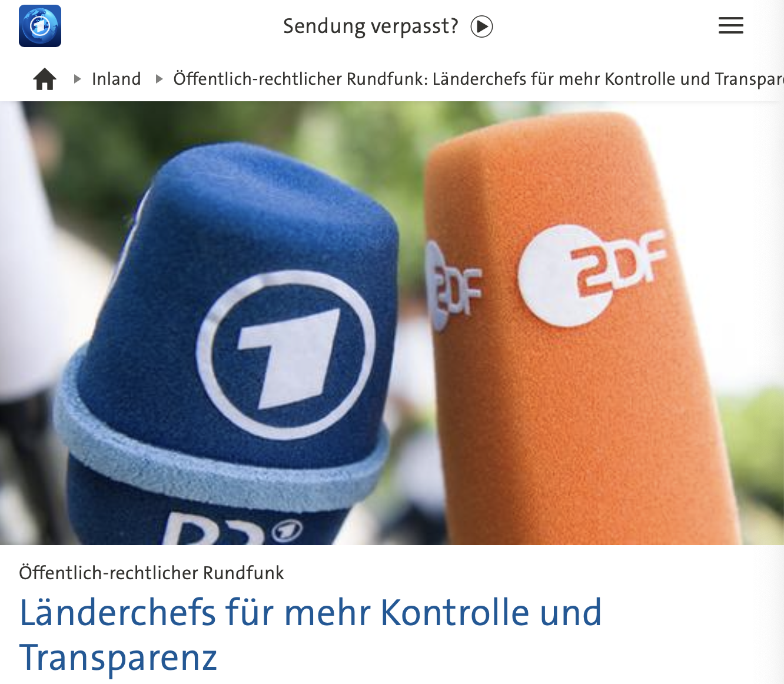This screenshot has width=784, height=684.
Task: Click the play icon beside Sendung verpasst
Action: pyautogui.click(x=481, y=26)
